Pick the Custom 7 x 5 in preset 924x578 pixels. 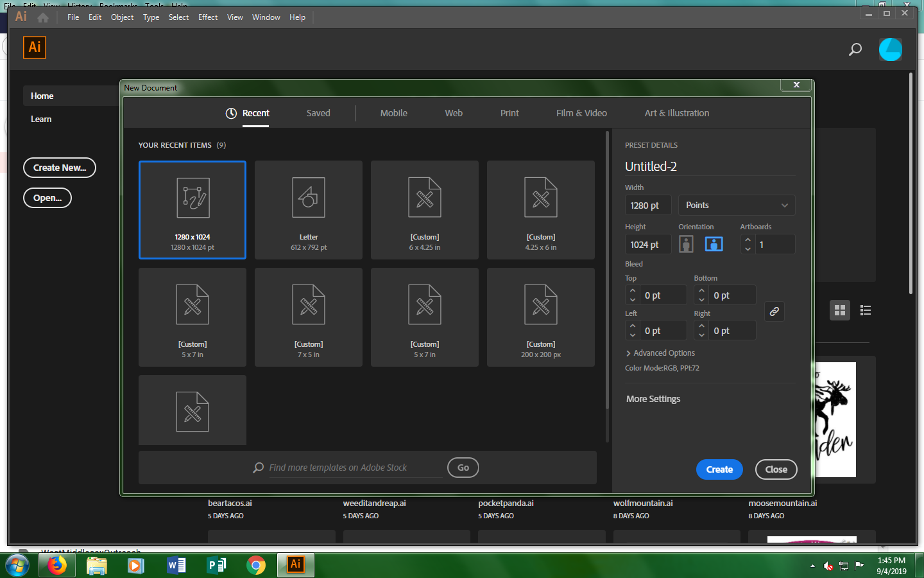[x=309, y=317]
